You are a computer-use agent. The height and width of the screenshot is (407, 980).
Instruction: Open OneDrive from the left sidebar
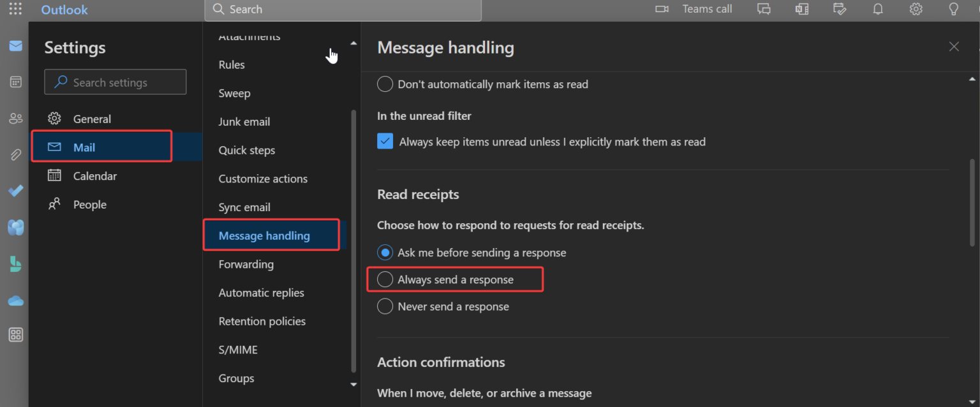pyautogui.click(x=15, y=300)
